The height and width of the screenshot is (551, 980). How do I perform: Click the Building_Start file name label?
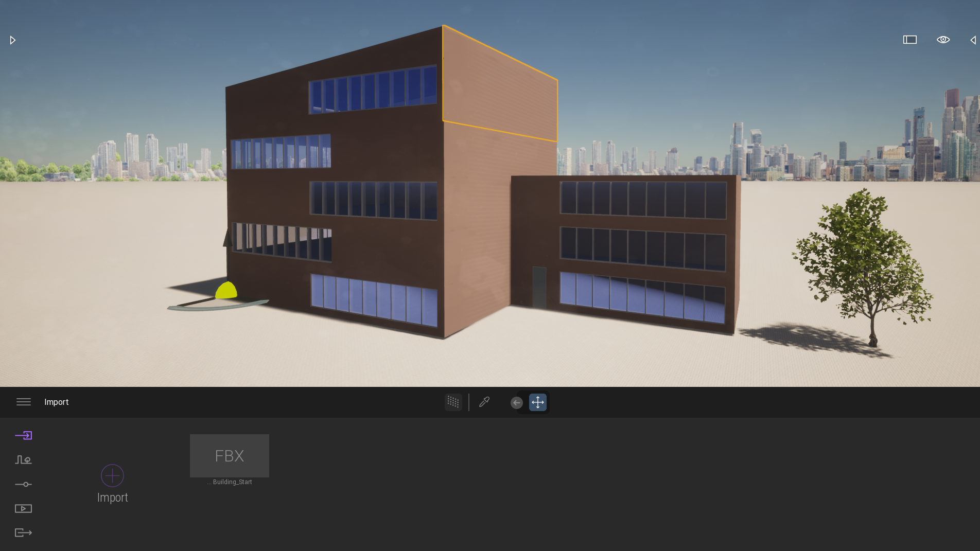pyautogui.click(x=232, y=482)
